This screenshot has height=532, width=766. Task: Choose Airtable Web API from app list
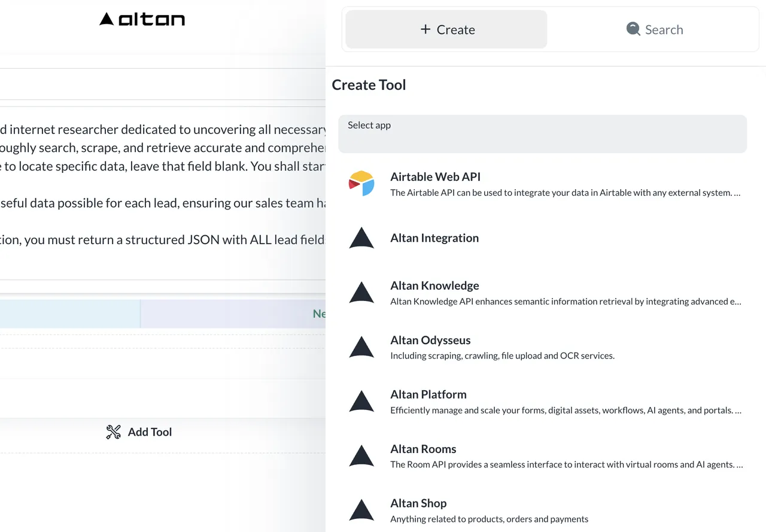click(543, 183)
